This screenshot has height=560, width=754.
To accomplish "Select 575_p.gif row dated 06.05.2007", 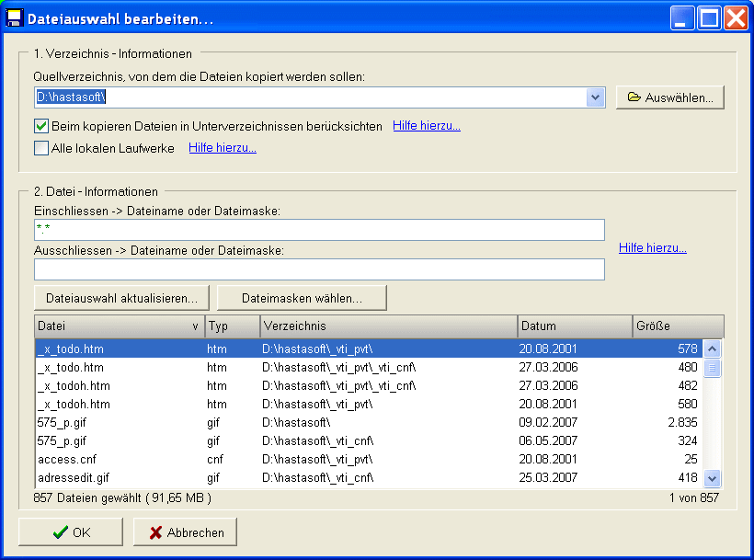I will (369, 440).
